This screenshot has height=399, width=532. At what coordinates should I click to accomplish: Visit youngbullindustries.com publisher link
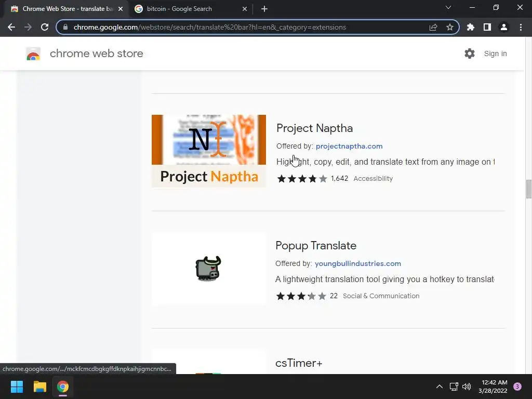click(358, 263)
